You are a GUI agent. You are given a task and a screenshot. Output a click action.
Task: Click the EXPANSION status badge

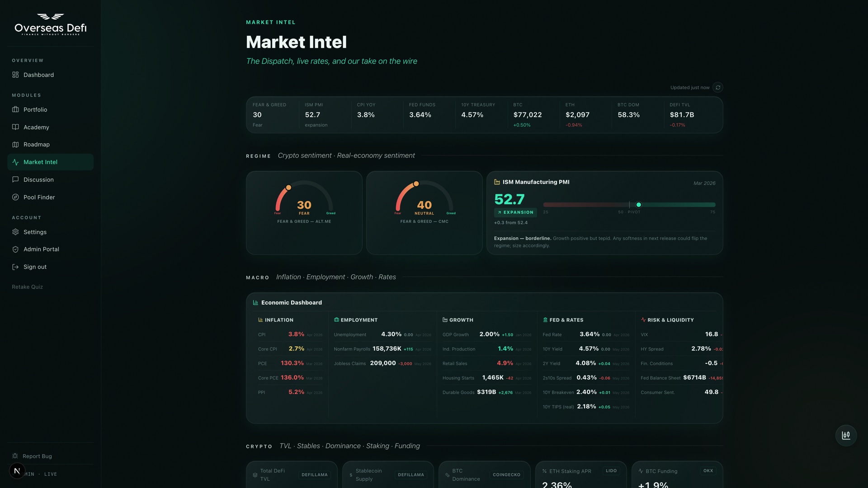pyautogui.click(x=515, y=212)
